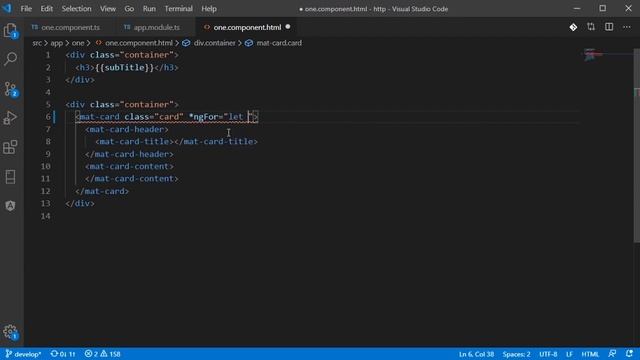The width and height of the screenshot is (640, 360).
Task: Click the closing mat-card tag
Action: point(102,191)
